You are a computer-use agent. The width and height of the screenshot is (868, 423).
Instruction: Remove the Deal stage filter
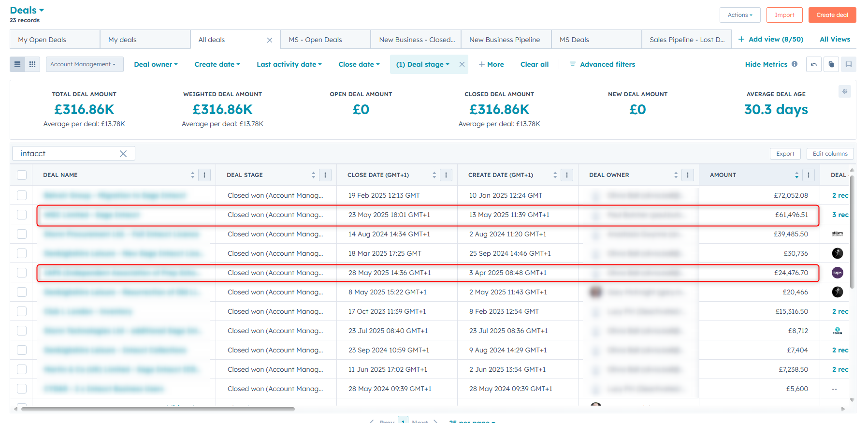click(x=462, y=64)
